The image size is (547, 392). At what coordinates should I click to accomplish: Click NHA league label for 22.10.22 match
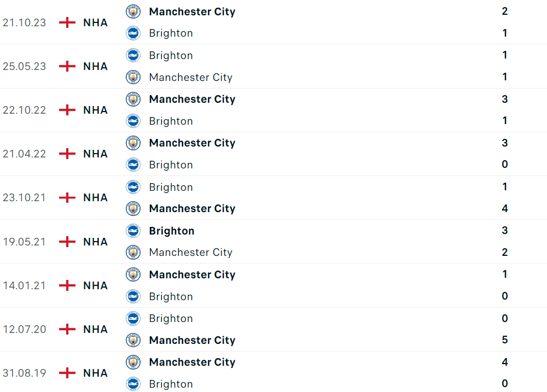[95, 110]
